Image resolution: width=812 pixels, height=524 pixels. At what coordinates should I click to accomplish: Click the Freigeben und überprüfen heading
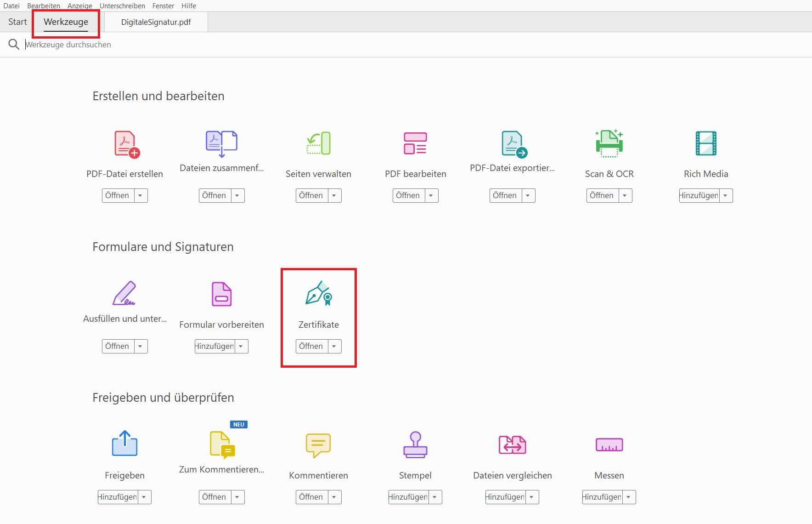pos(164,398)
